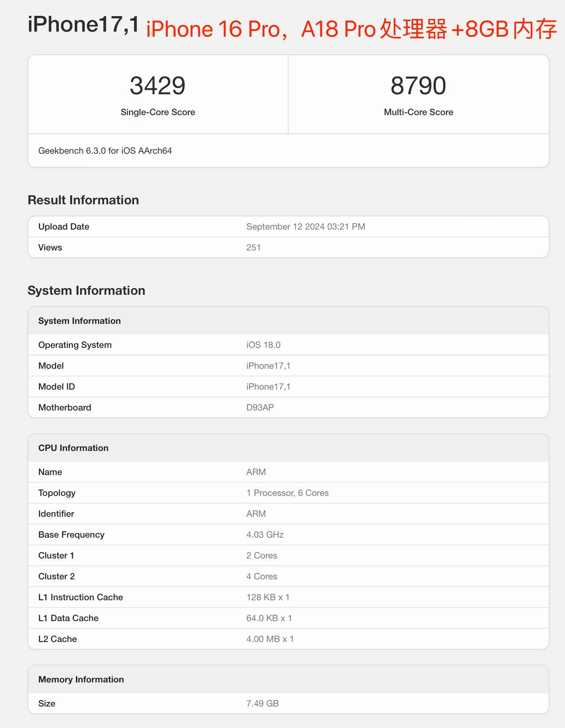This screenshot has height=728, width=565.
Task: Select the ARM value in Identifier row
Action: (256, 513)
